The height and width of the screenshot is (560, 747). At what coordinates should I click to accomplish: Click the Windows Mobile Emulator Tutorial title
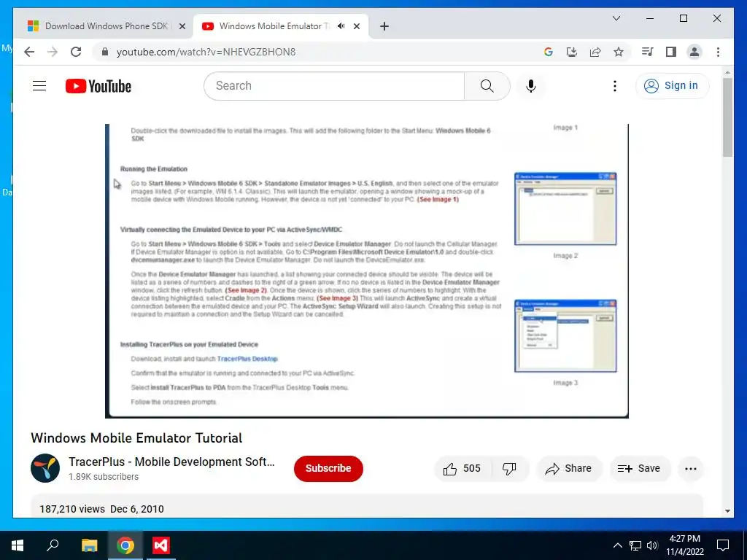point(136,438)
